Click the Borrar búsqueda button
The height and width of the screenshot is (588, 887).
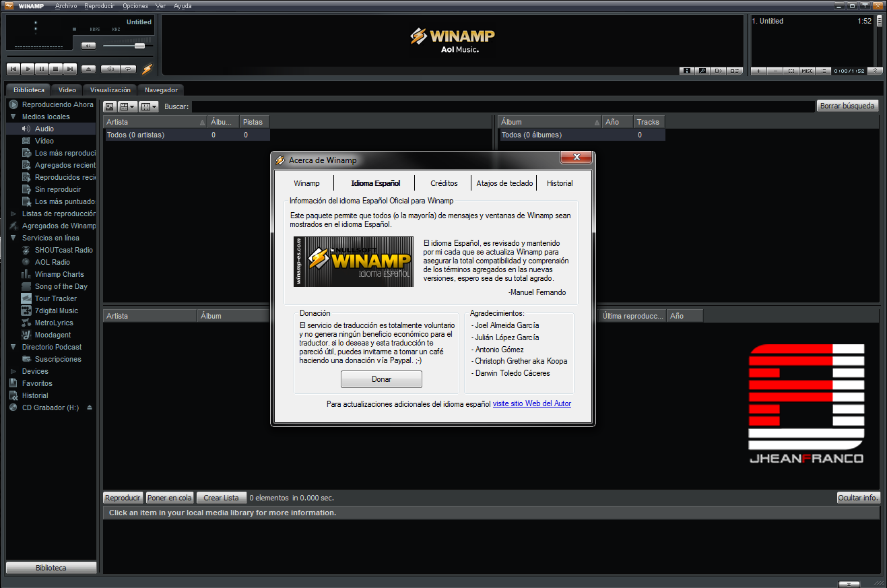(x=848, y=106)
